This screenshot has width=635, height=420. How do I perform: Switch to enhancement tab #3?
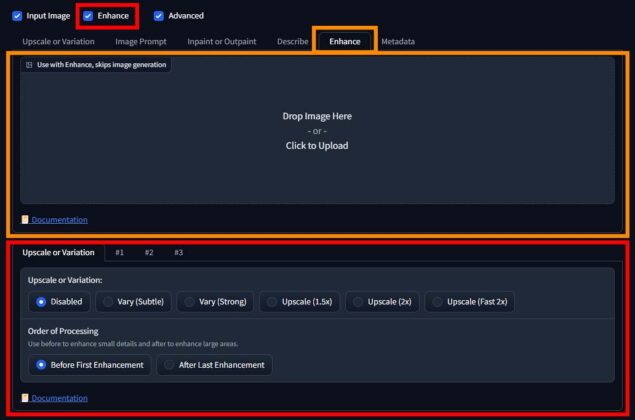point(178,253)
